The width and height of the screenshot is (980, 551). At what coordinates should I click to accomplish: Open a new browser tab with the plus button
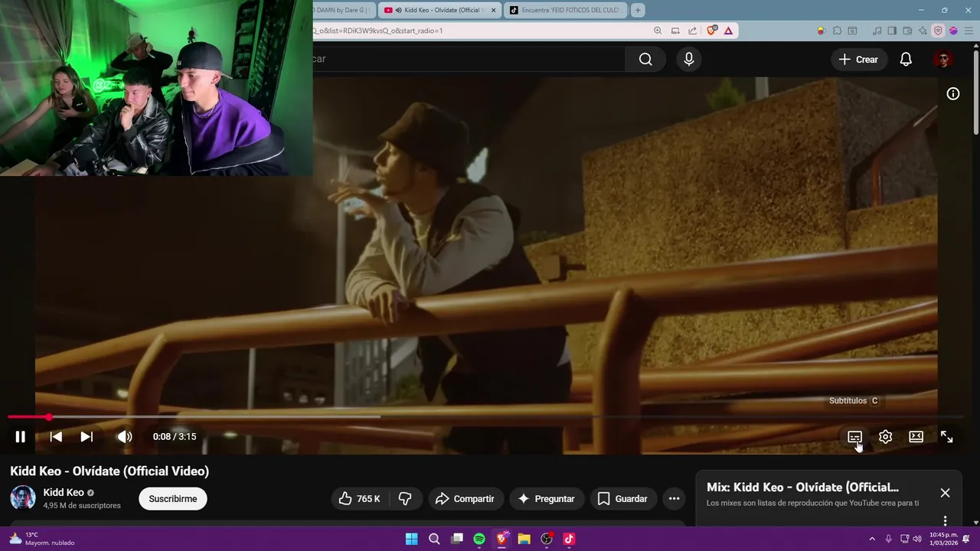(x=638, y=10)
